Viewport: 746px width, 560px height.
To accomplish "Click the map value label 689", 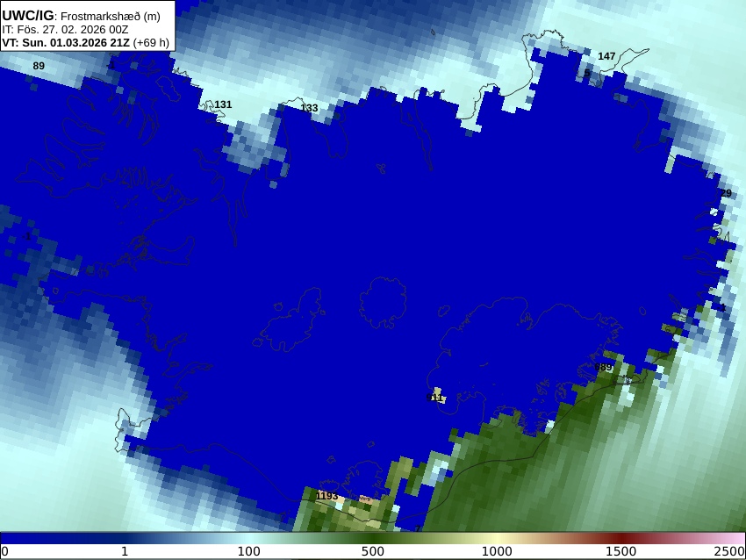I will (x=603, y=367).
